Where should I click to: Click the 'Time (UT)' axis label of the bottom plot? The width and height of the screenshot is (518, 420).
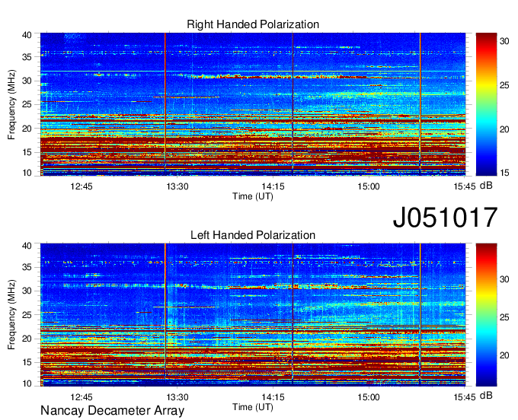253,407
